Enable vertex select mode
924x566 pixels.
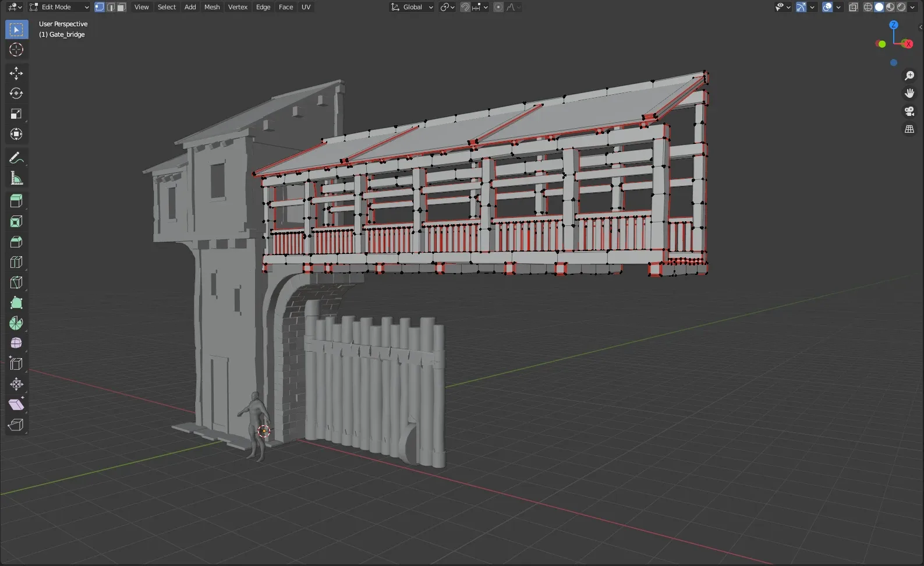(100, 7)
